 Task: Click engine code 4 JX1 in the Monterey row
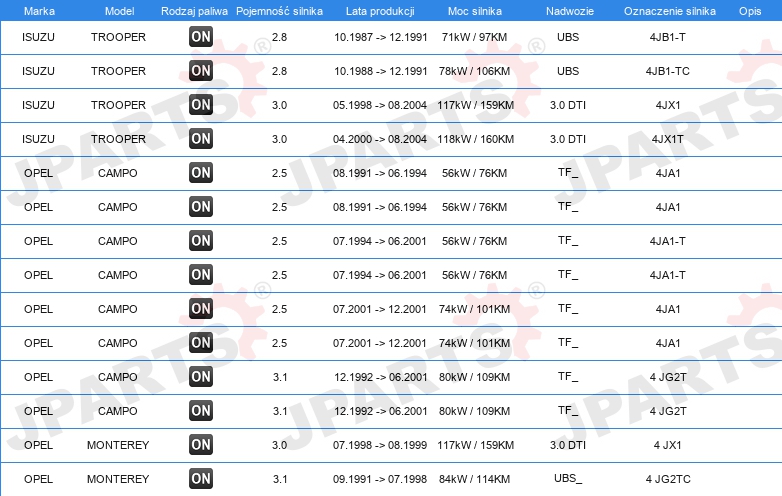[x=668, y=445]
